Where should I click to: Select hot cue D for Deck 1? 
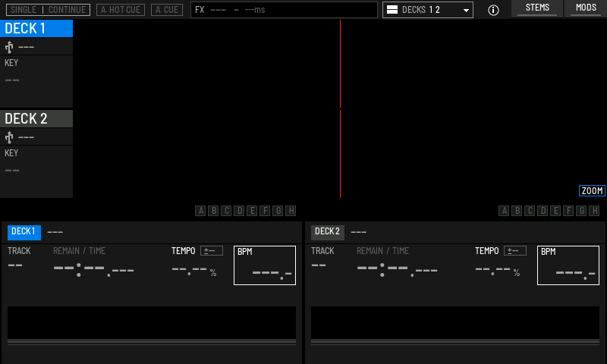click(239, 211)
